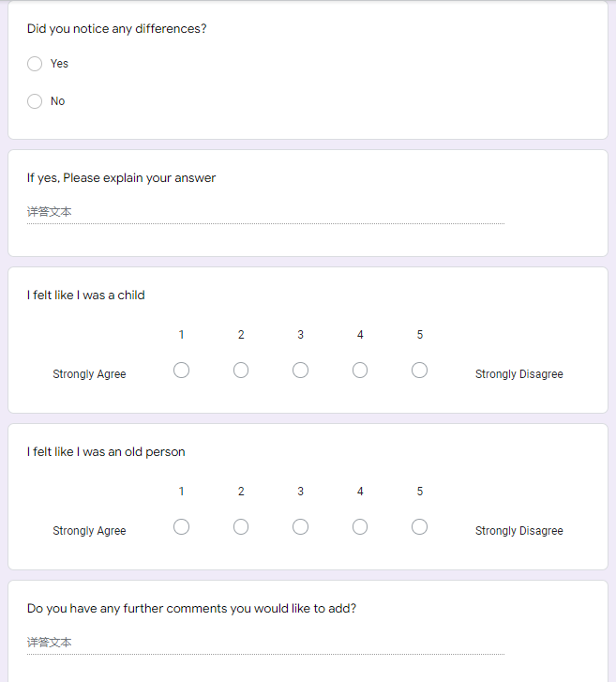Viewport: 616px width, 682px height.
Task: Click the 'I felt like I was an old person' title
Action: pos(106,452)
